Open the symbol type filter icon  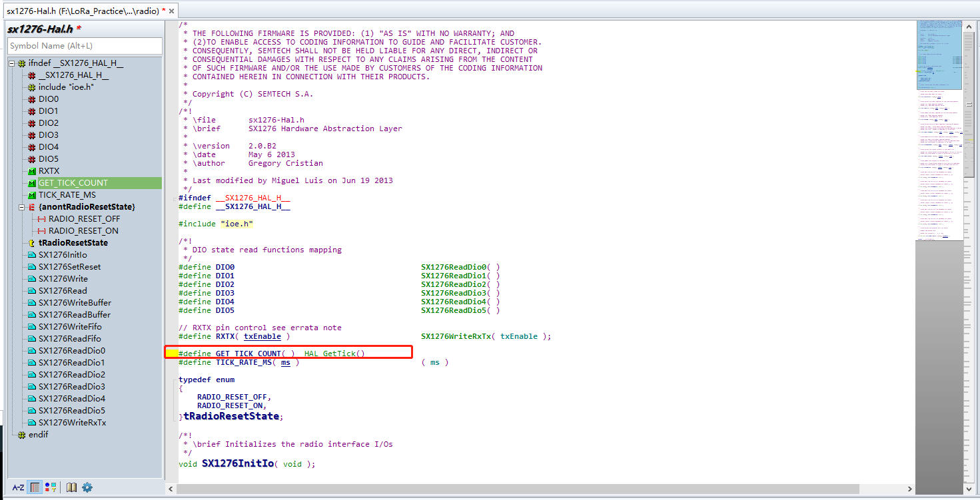tap(51, 487)
